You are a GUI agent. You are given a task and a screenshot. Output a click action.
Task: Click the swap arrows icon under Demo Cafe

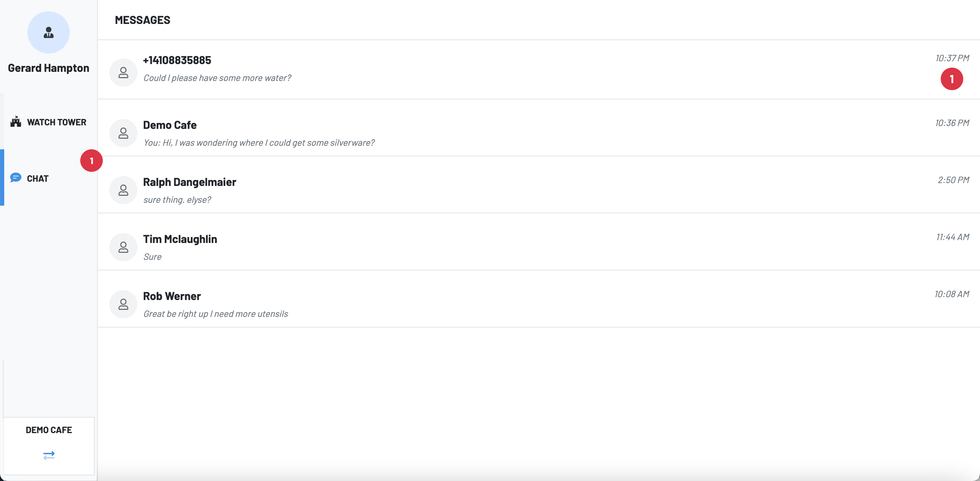(49, 455)
